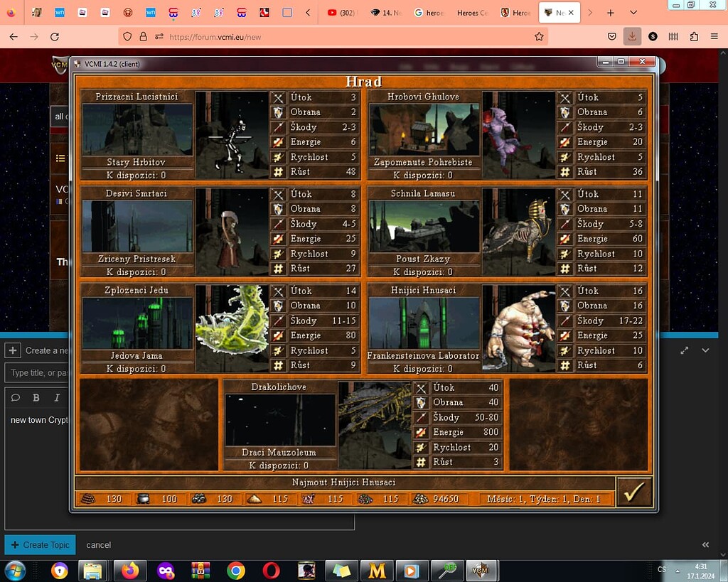
Task: Click the gold checkmark confirm button
Action: pos(633,492)
